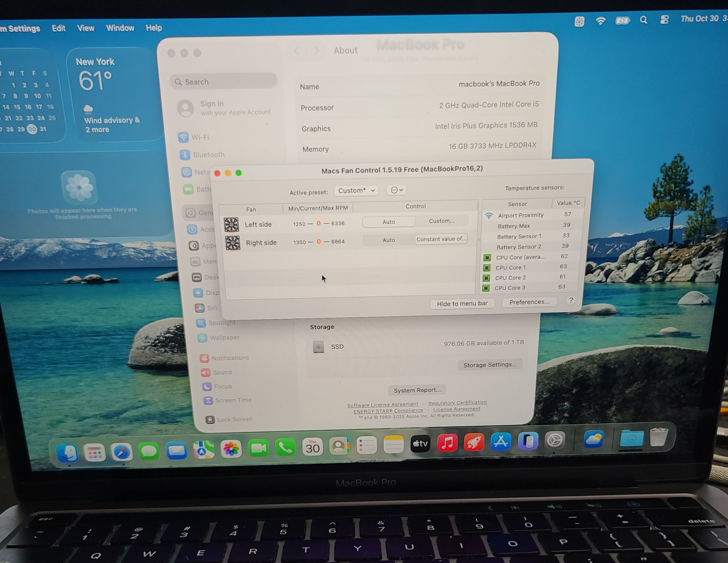Open the New York weather widget

point(113,95)
